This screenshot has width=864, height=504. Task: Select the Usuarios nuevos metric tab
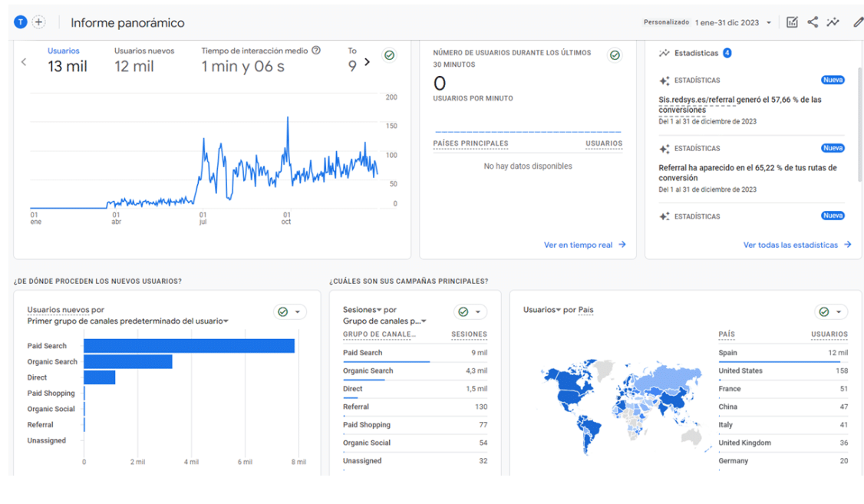[x=143, y=60]
